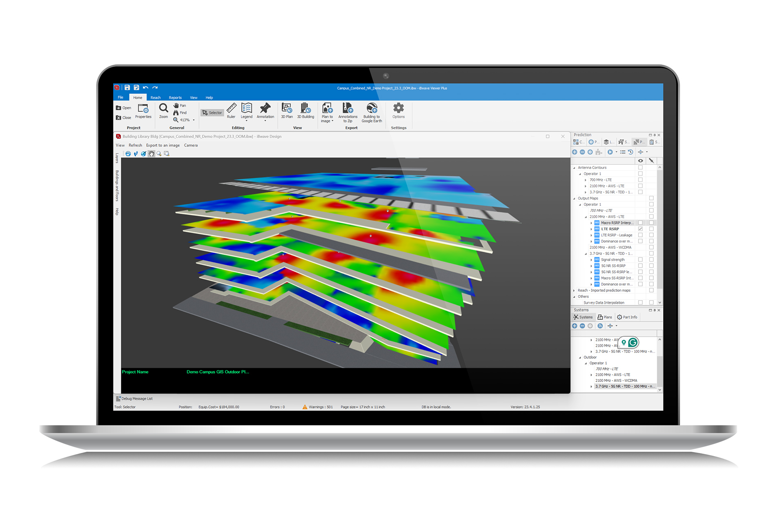This screenshot has height=532, width=784.
Task: Click the Find binoculars tool
Action: coord(180,113)
